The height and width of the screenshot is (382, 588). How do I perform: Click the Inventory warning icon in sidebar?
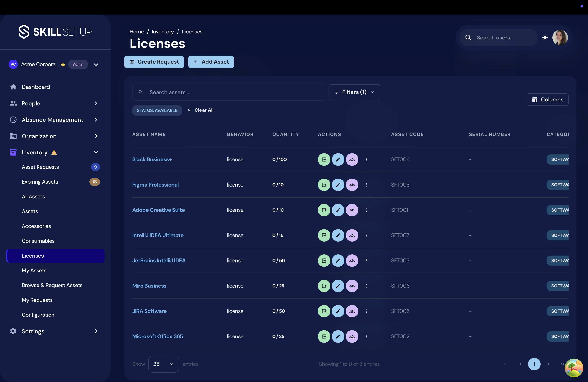(54, 152)
